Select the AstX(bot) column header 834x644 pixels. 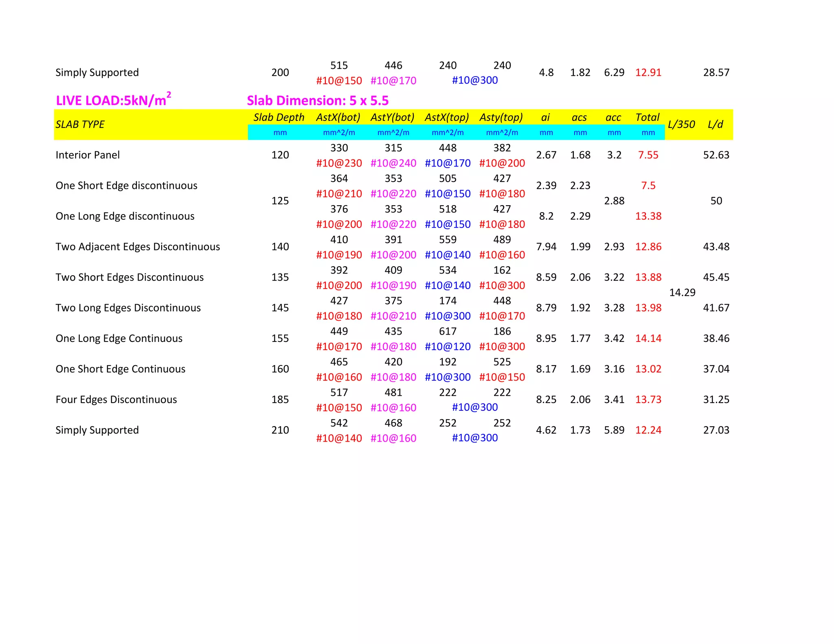point(338,118)
